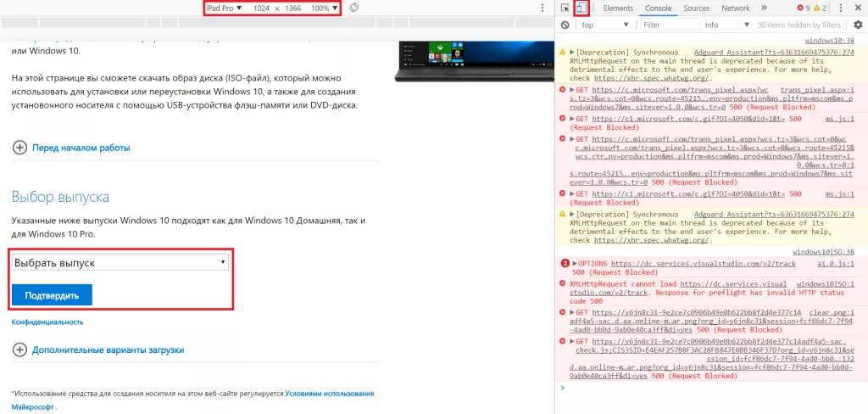Click the yellow warning count badge showing 2

click(x=821, y=8)
